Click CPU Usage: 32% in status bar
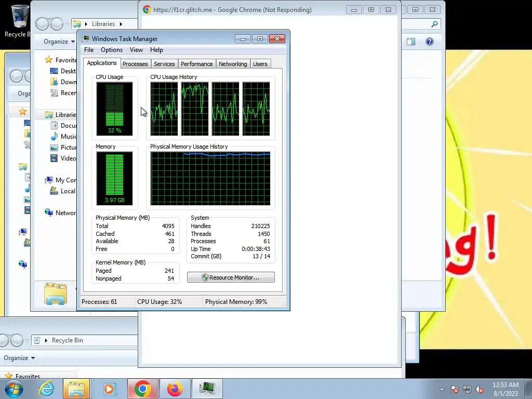 tap(159, 302)
